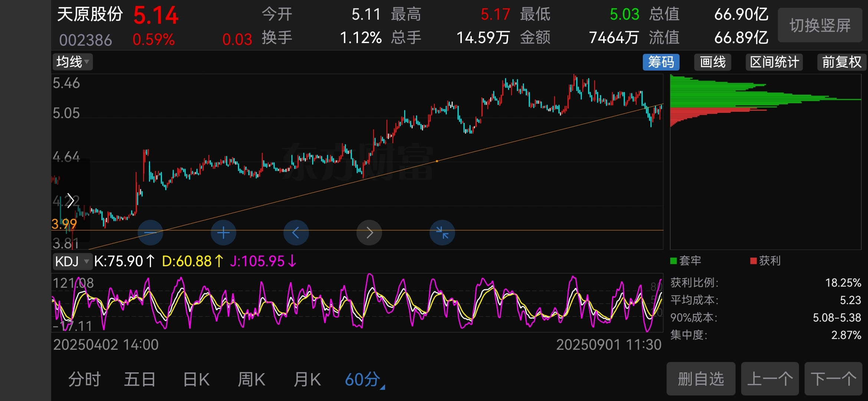Click the 总值 value 66.90亿
The width and height of the screenshot is (868, 401).
coord(742,14)
